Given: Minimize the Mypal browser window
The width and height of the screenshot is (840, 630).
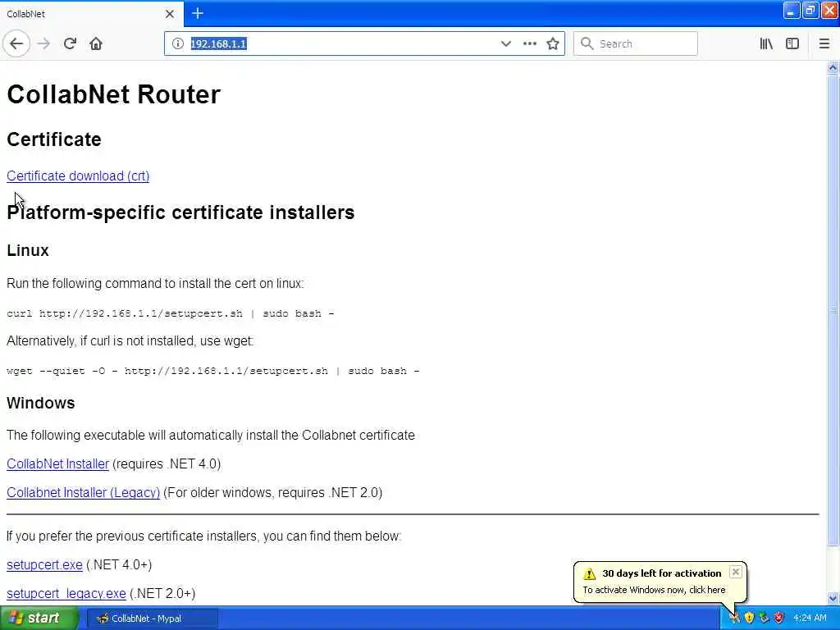Looking at the screenshot, I should [x=792, y=11].
